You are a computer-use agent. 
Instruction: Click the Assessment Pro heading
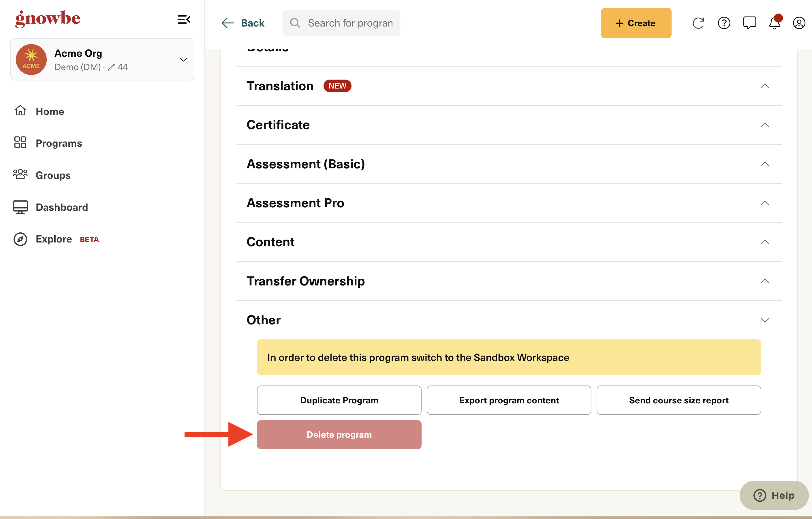pyautogui.click(x=295, y=203)
